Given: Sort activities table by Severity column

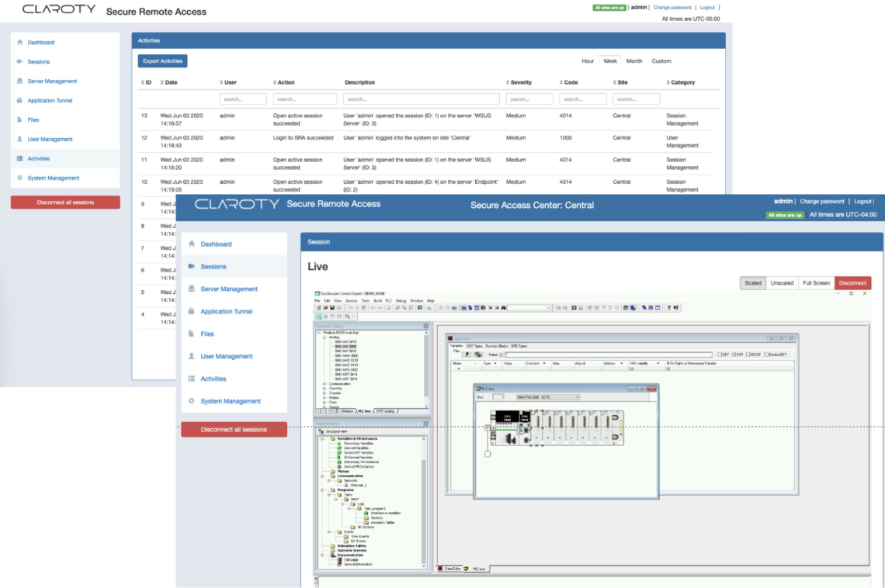Looking at the screenshot, I should tap(519, 82).
